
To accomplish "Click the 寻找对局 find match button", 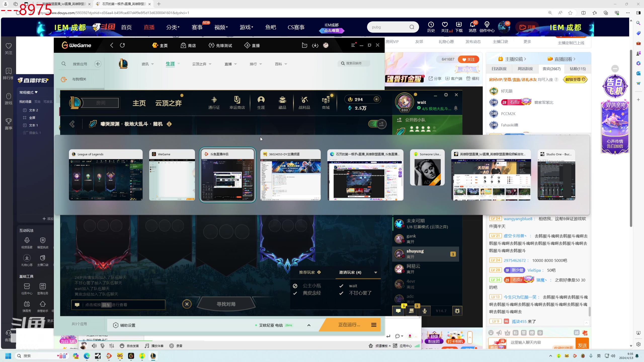I will pyautogui.click(x=226, y=304).
